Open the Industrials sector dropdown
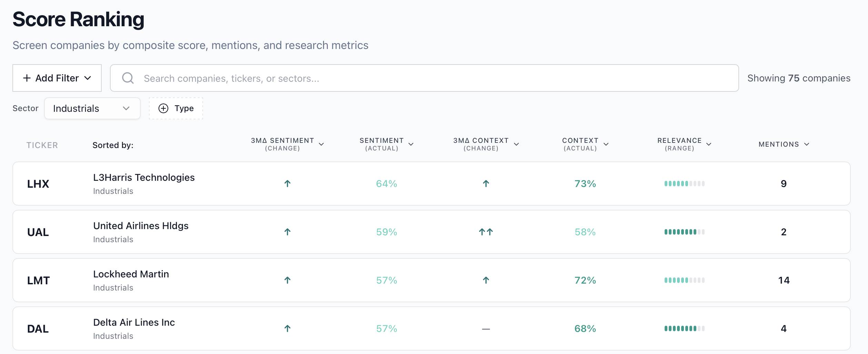The width and height of the screenshot is (868, 354). [92, 108]
